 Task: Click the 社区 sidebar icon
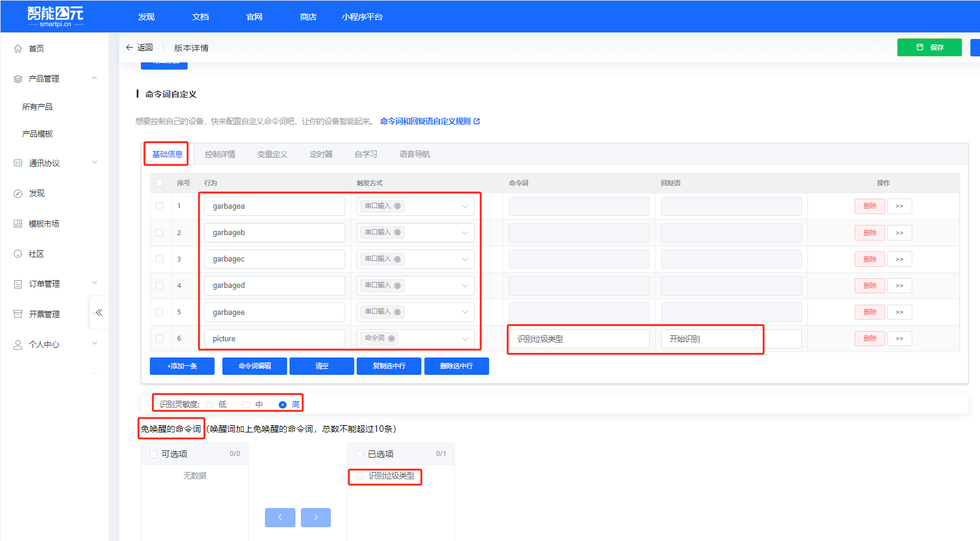point(18,254)
